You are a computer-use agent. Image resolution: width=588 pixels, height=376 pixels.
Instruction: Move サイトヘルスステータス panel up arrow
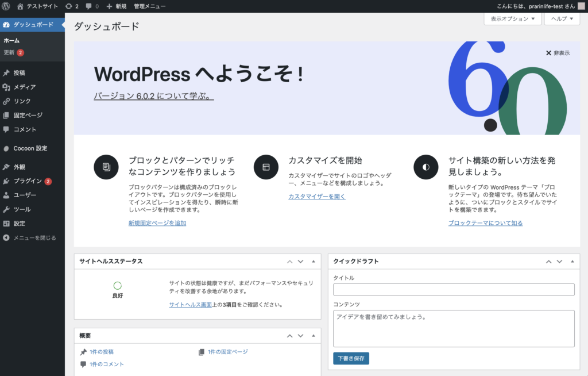click(x=289, y=262)
